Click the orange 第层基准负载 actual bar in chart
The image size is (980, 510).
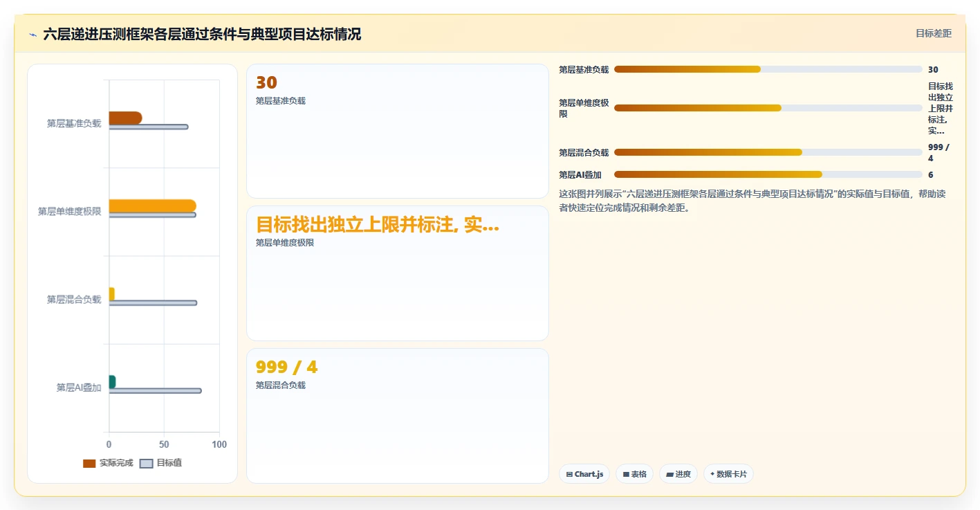tap(125, 118)
